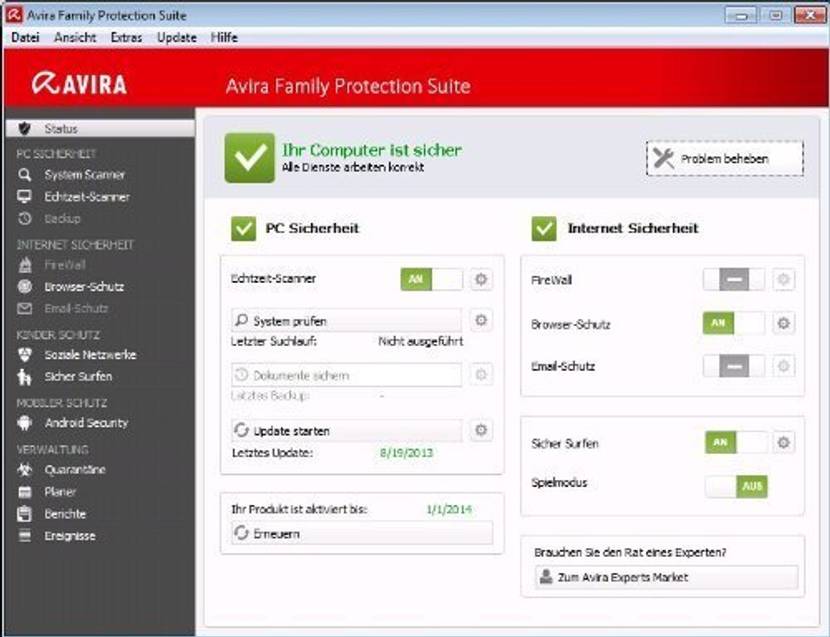Open the Datei menu
This screenshot has width=830, height=637.
point(25,38)
